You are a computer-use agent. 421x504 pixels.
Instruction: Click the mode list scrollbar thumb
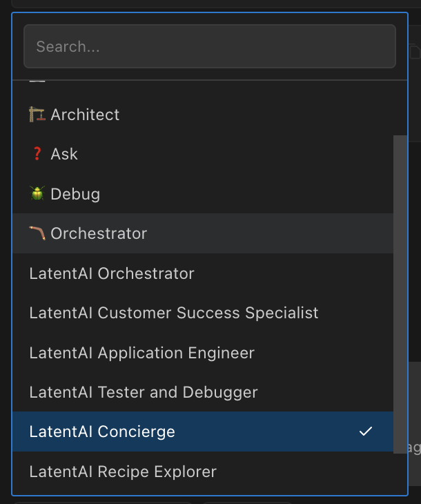click(400, 294)
